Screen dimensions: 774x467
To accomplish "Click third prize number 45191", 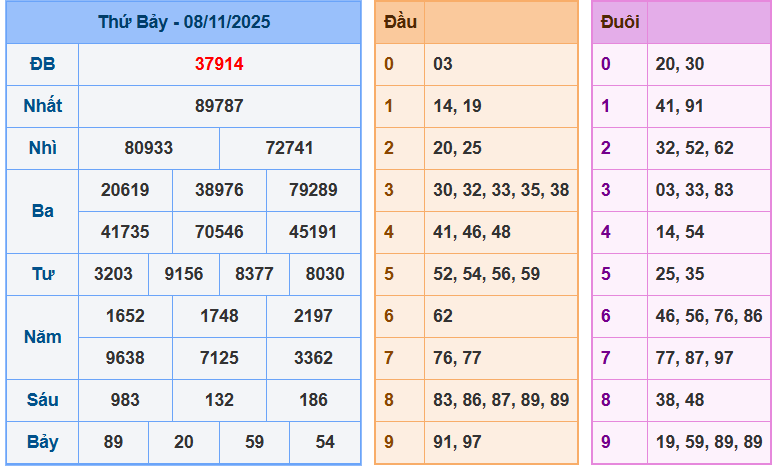I will pos(313,232).
